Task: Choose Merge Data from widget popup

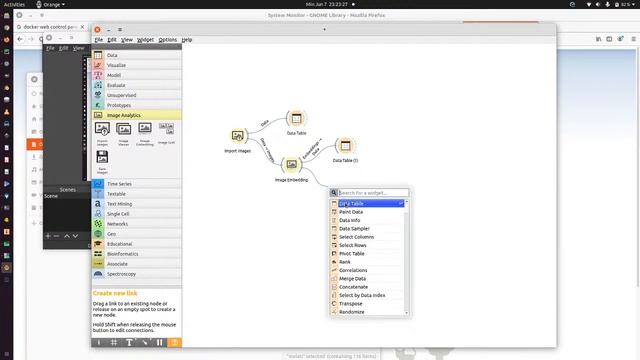Action: pos(367,279)
